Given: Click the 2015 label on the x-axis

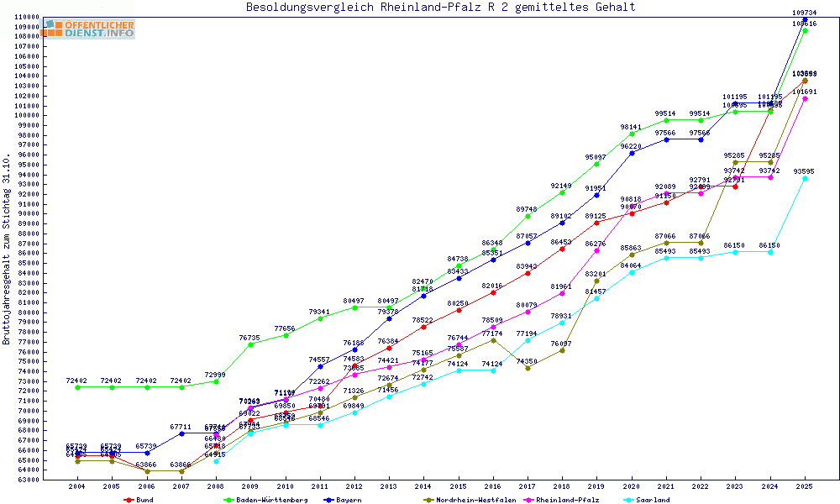Looking at the screenshot, I should pyautogui.click(x=458, y=486).
